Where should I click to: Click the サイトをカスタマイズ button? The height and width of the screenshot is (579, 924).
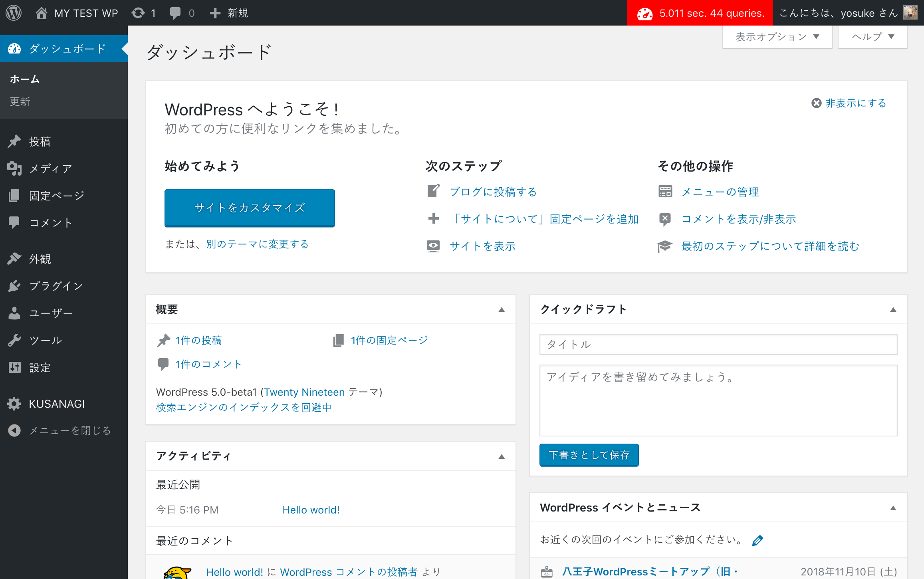click(250, 208)
